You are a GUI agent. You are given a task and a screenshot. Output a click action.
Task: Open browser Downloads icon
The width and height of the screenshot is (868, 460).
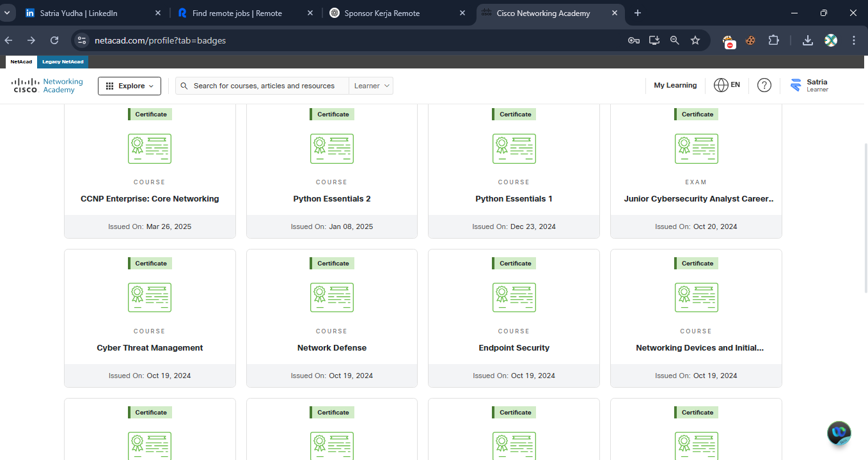click(808, 40)
